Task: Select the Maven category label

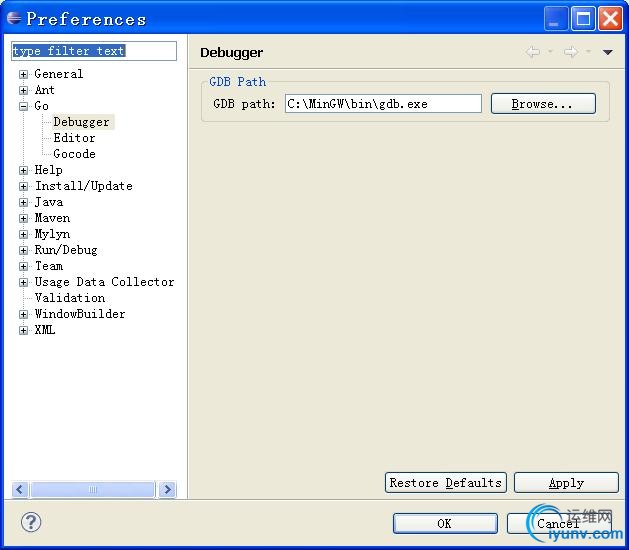Action: [x=52, y=218]
